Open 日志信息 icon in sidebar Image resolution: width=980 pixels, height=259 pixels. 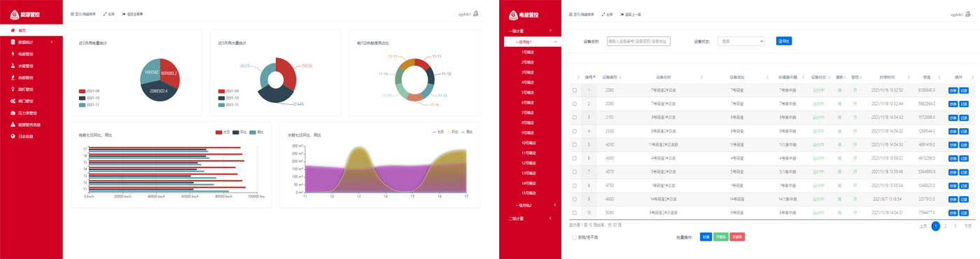click(x=13, y=136)
